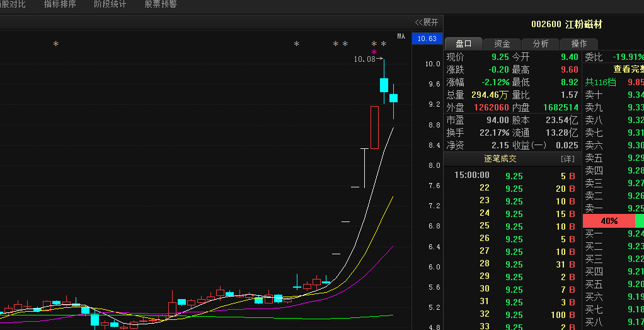This screenshot has height=330, width=644.
Task: Expand the chart panel with <<展开
Action: pyautogui.click(x=427, y=22)
